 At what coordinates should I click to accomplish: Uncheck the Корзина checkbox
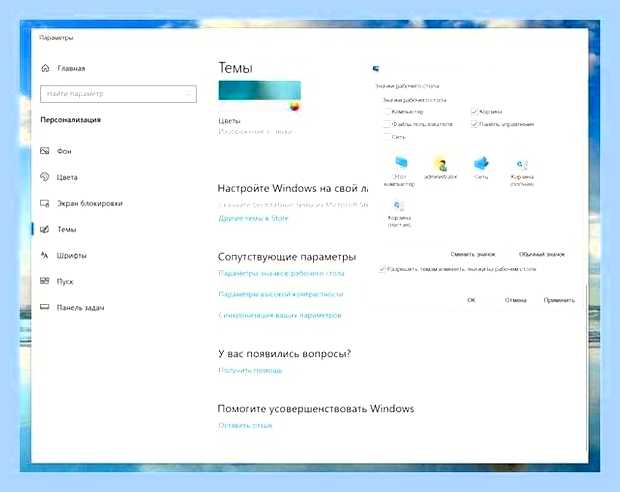(474, 112)
